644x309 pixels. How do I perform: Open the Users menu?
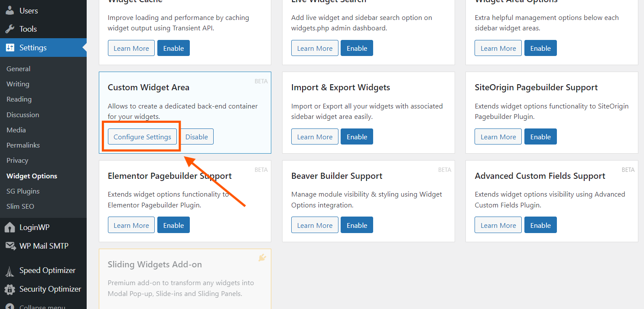(43, 10)
